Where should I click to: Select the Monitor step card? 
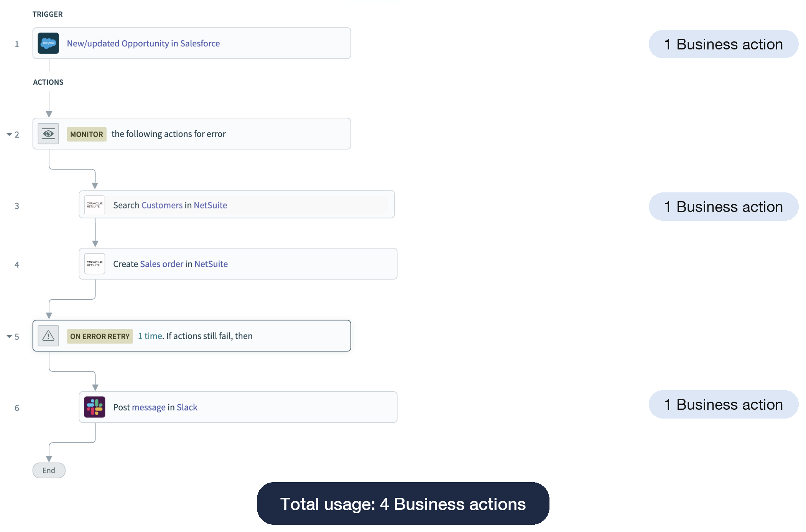(192, 134)
